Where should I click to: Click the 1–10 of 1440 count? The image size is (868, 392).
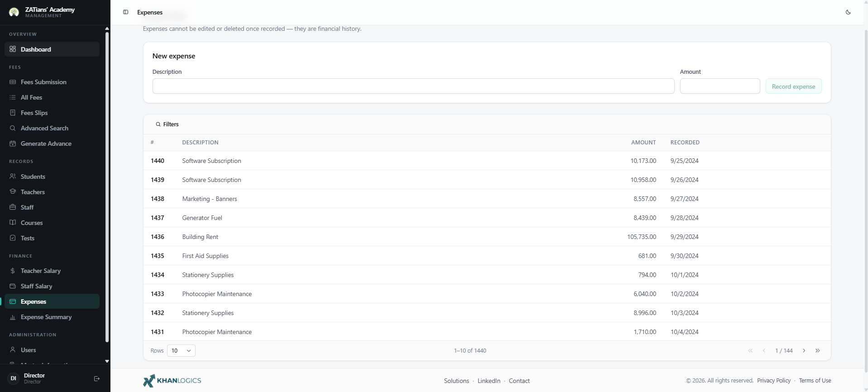470,350
